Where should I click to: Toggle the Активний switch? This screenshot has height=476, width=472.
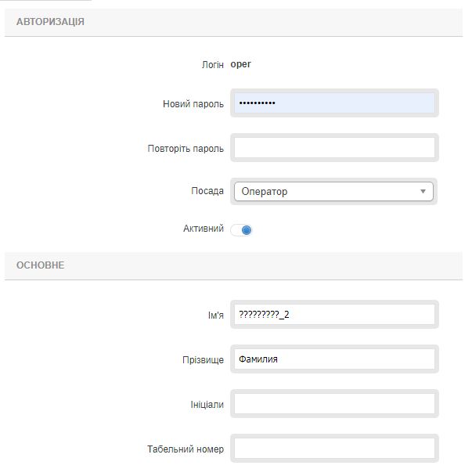point(242,230)
